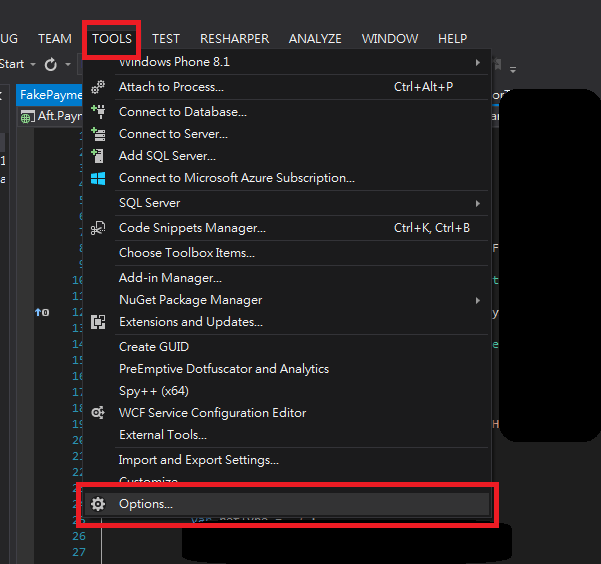Click the Attach to Process gear icon
The width and height of the screenshot is (601, 564).
pyautogui.click(x=98, y=87)
